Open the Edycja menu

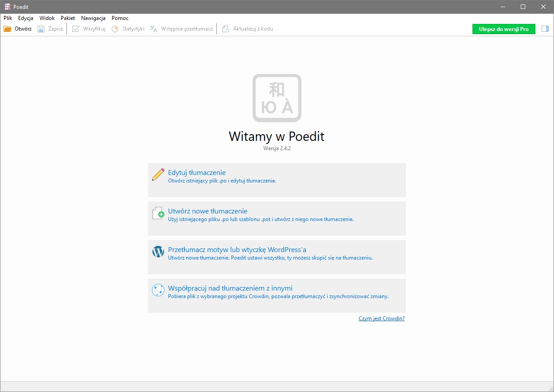(26, 18)
